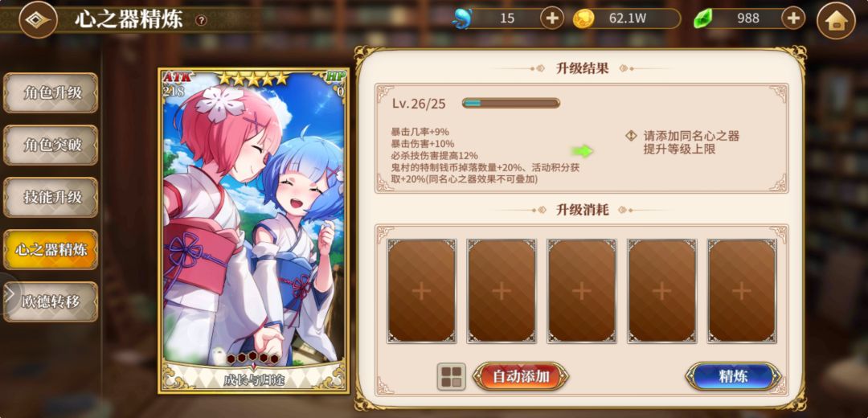Image resolution: width=868 pixels, height=418 pixels.
Task: Select the third empty material slot
Action: pos(582,291)
